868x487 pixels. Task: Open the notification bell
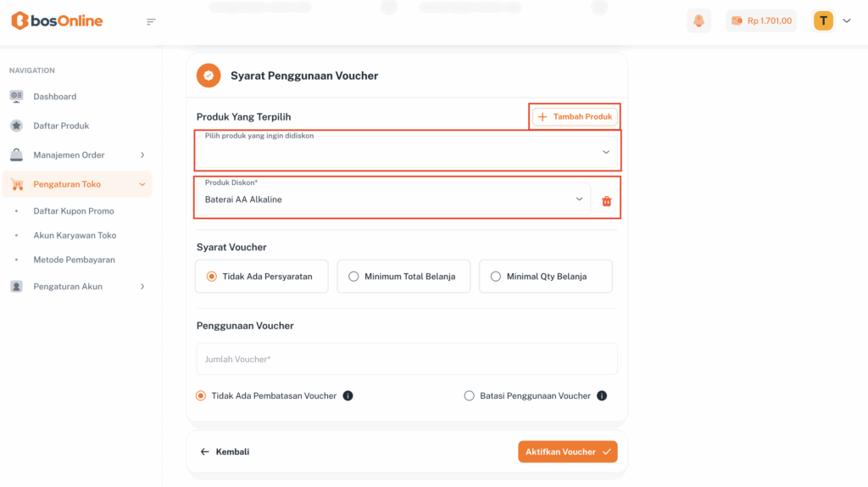point(698,21)
